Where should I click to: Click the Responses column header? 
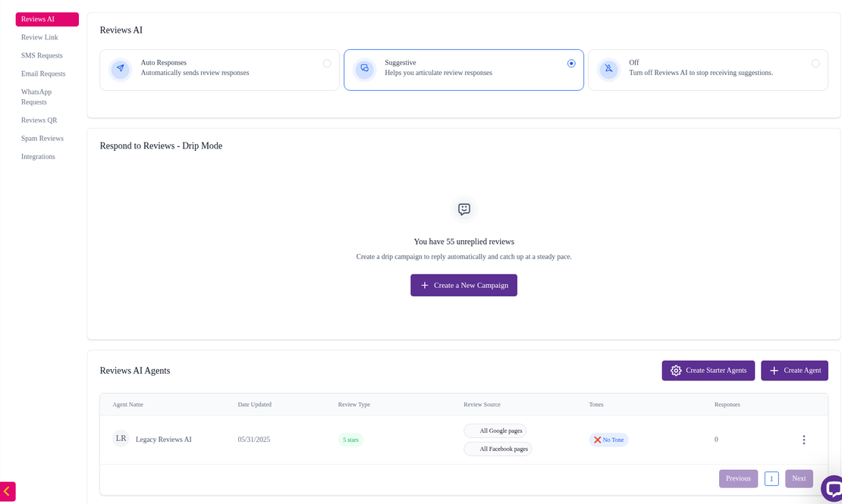point(727,405)
